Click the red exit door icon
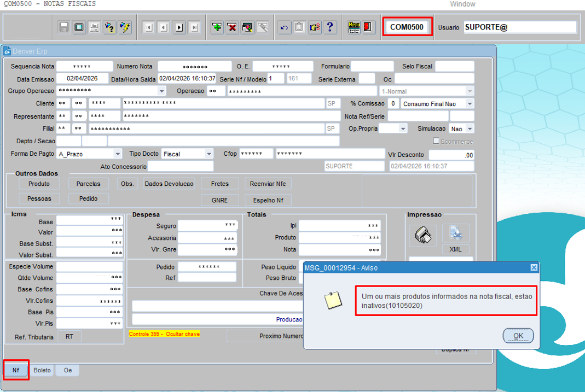585x392 pixels. click(x=368, y=27)
